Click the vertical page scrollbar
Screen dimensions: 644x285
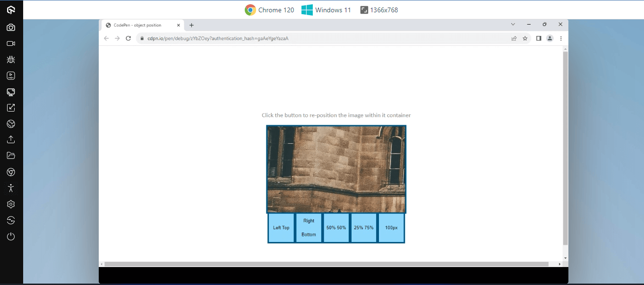coord(565,148)
